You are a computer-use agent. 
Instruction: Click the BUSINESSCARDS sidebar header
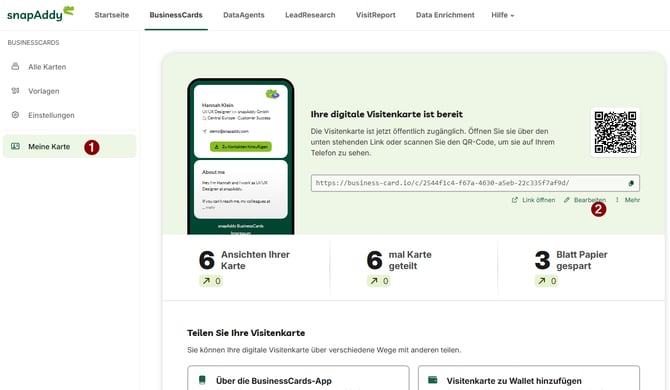point(33,42)
